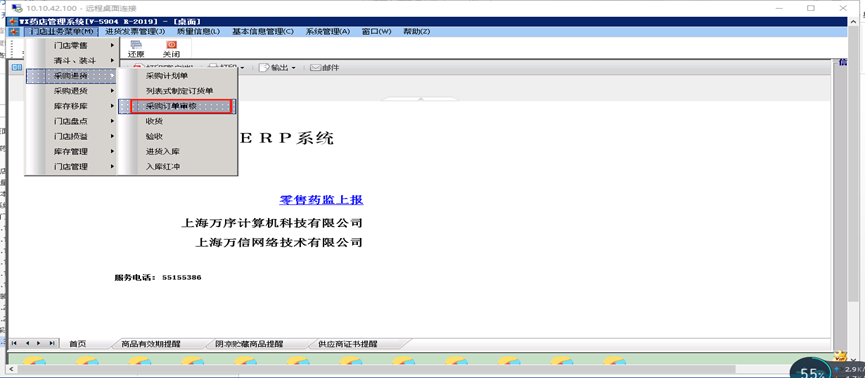Click the 邮件 envelope toolbar button
Viewport: 865px width, 378px height.
pyautogui.click(x=324, y=68)
